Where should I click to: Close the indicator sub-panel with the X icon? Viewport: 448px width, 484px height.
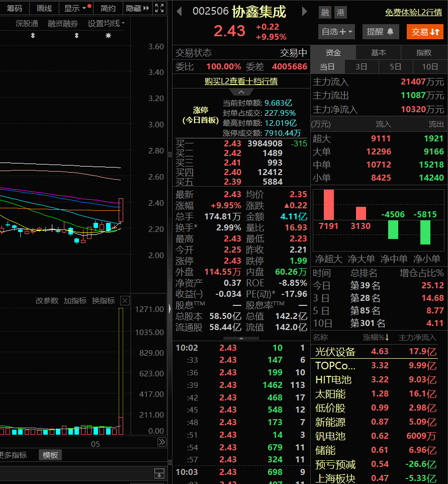click(125, 301)
